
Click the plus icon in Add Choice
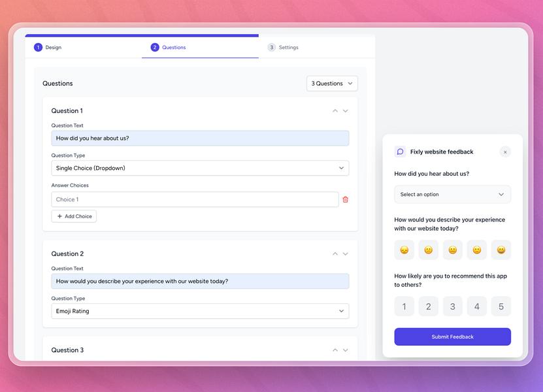click(59, 216)
